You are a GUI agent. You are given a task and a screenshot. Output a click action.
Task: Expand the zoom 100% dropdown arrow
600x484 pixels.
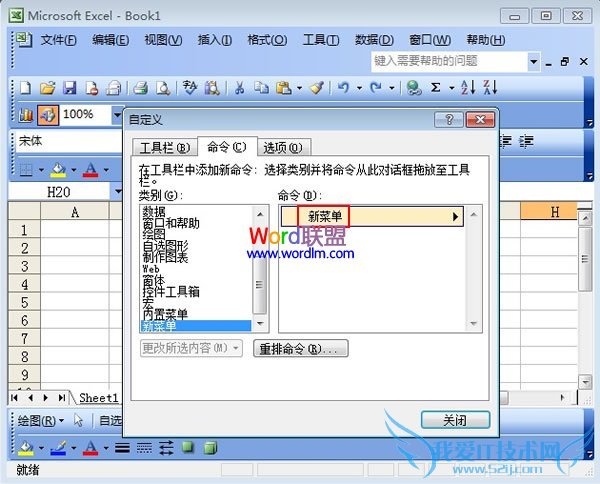click(117, 114)
